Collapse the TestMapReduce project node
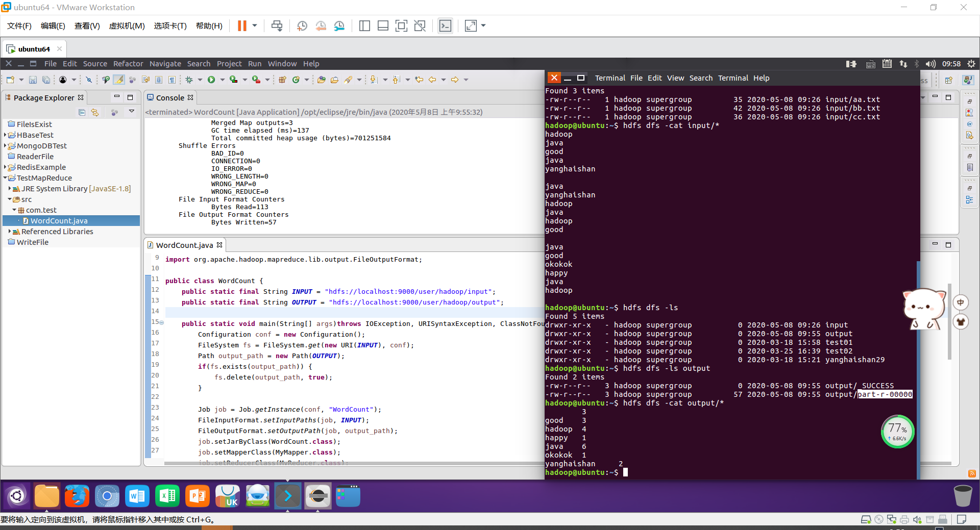The width and height of the screenshot is (980, 530). (x=5, y=178)
